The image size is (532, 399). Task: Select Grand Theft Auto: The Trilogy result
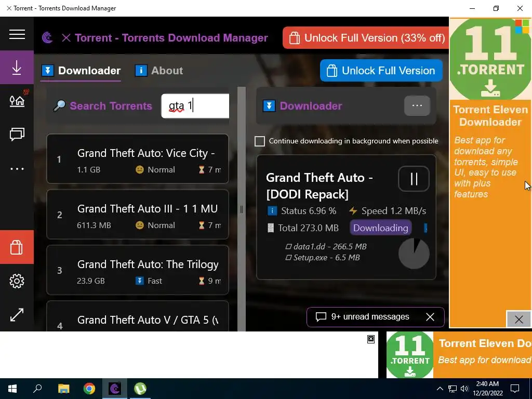(137, 270)
